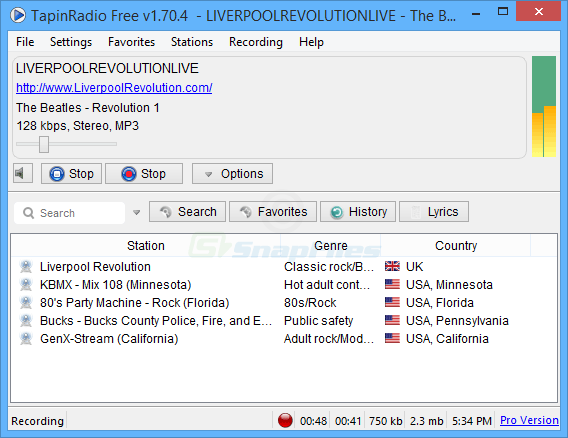Click the red recording indicator in status bar

(x=285, y=421)
